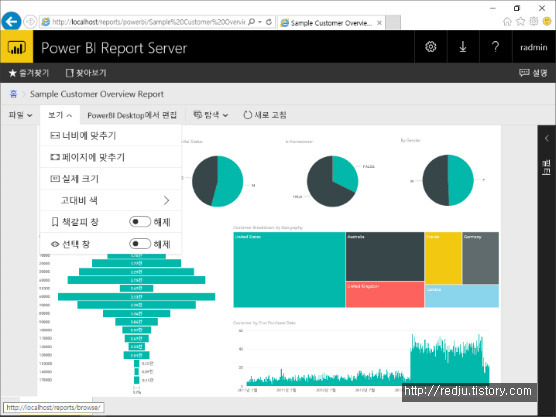
Task: Click the browser favorites star icon
Action: click(x=521, y=22)
